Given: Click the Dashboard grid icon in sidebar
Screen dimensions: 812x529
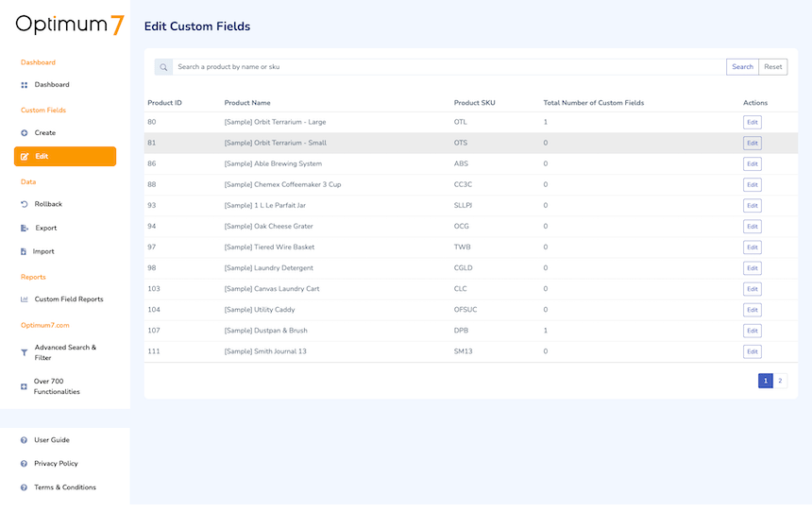Looking at the screenshot, I should [24, 85].
